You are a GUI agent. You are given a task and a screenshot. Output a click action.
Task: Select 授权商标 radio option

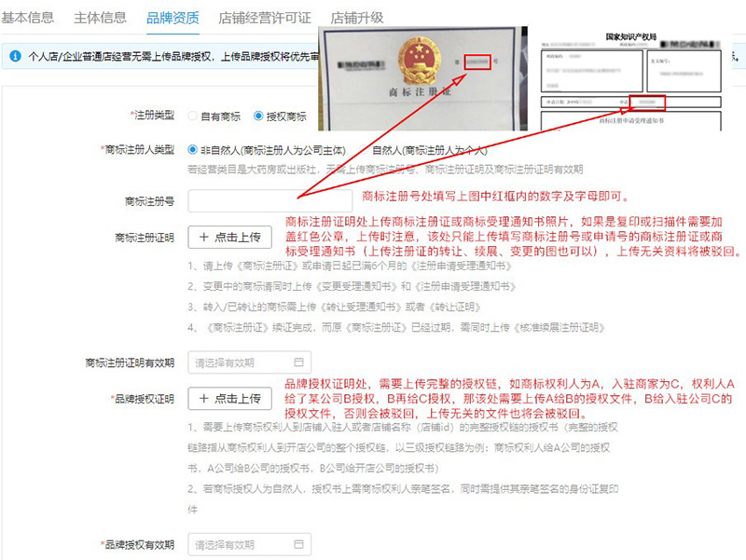(x=258, y=116)
